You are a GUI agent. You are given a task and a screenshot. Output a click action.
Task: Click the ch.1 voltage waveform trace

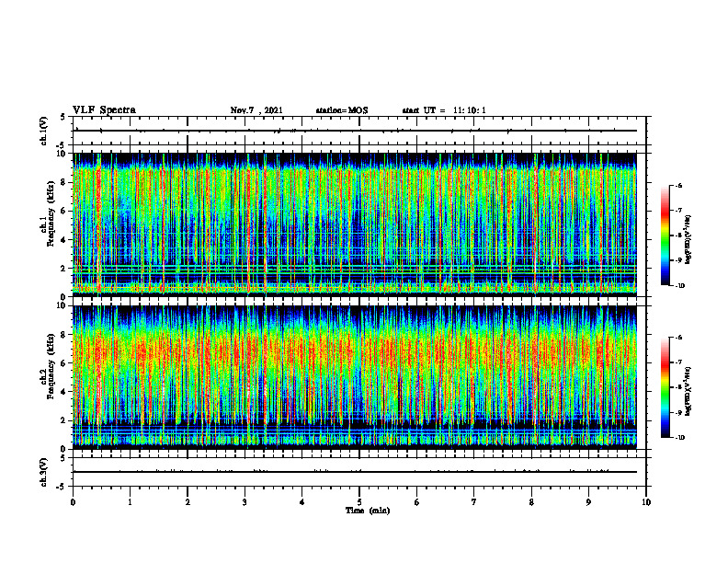point(355,131)
